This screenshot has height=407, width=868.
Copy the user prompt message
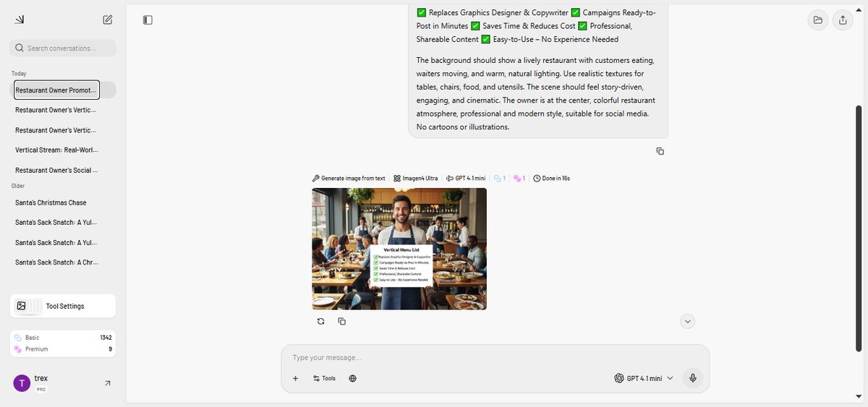660,151
